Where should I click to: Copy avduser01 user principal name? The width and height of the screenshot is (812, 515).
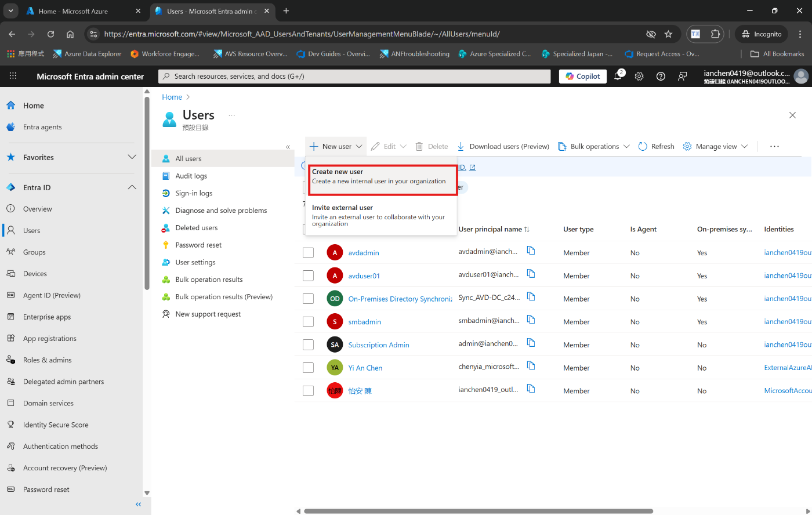tap(531, 274)
